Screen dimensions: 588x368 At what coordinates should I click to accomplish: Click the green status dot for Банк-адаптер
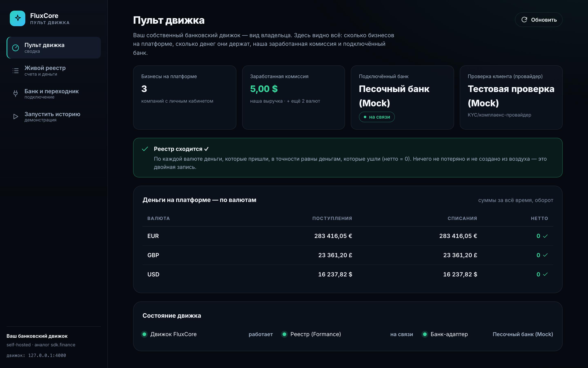pos(425,334)
